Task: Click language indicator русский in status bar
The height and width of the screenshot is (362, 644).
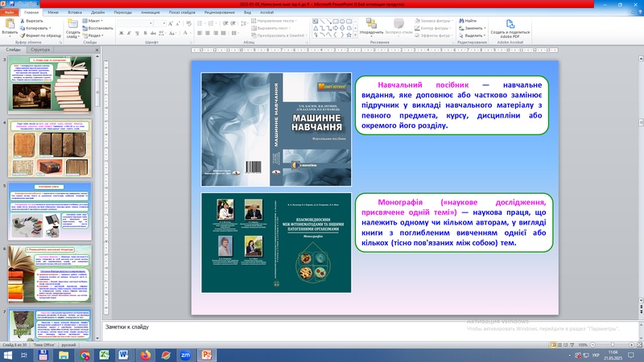Action: click(x=68, y=345)
